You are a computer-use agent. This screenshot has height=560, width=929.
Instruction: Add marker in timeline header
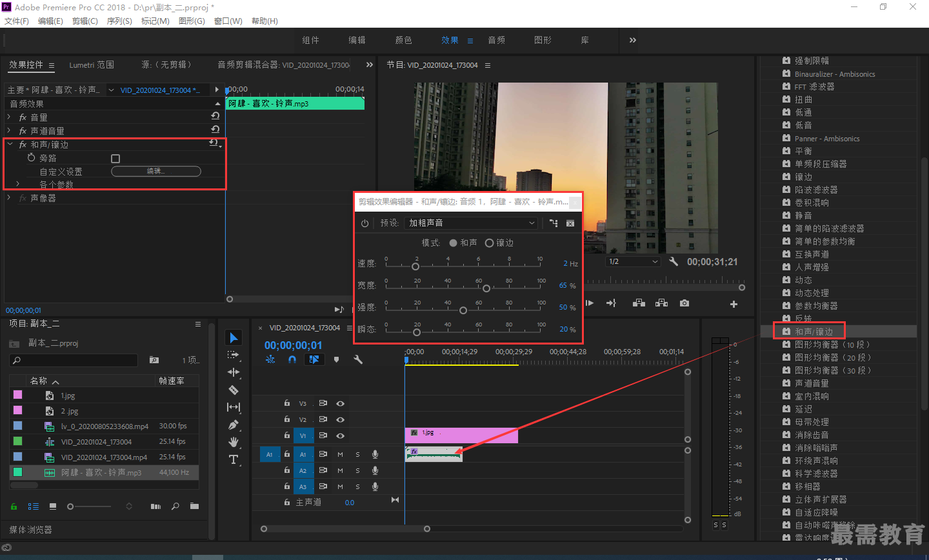(x=336, y=359)
